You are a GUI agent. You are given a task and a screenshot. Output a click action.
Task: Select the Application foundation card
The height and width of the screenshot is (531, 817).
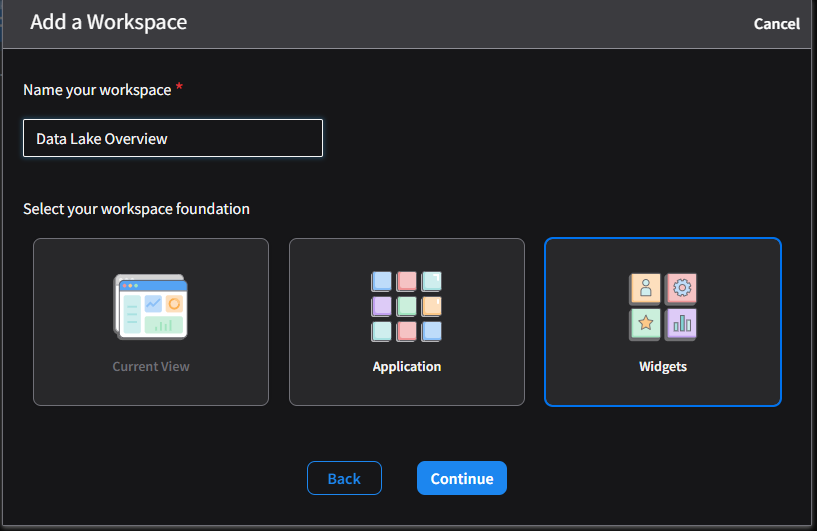click(x=407, y=322)
